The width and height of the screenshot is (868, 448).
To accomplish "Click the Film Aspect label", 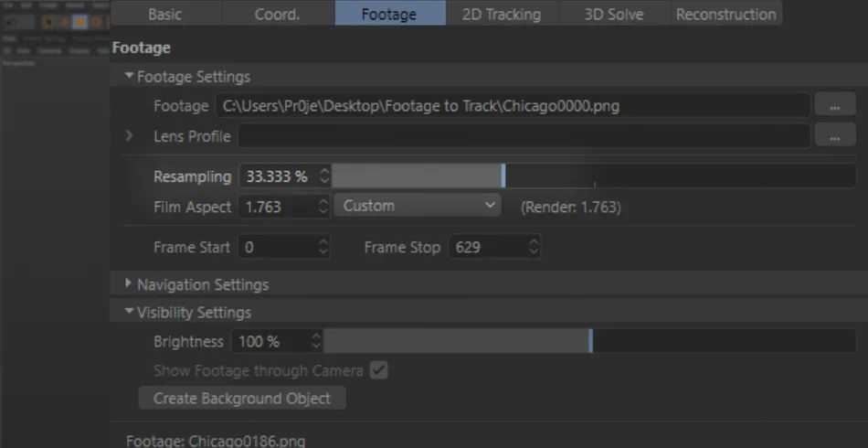I will [x=192, y=207].
